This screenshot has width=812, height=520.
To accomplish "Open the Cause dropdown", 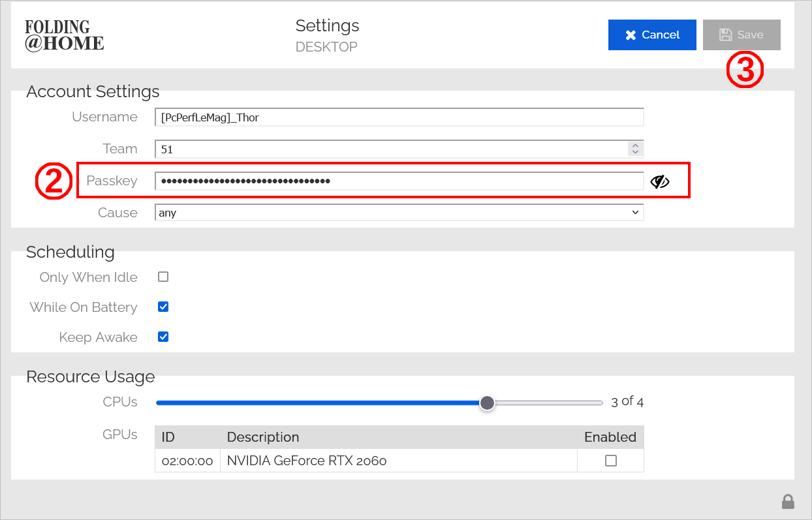I will point(399,213).
